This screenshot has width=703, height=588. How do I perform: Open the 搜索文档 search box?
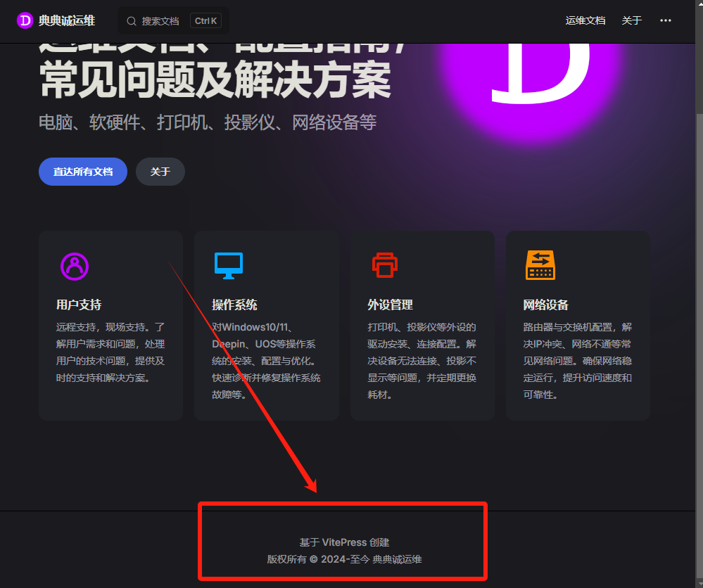[174, 20]
